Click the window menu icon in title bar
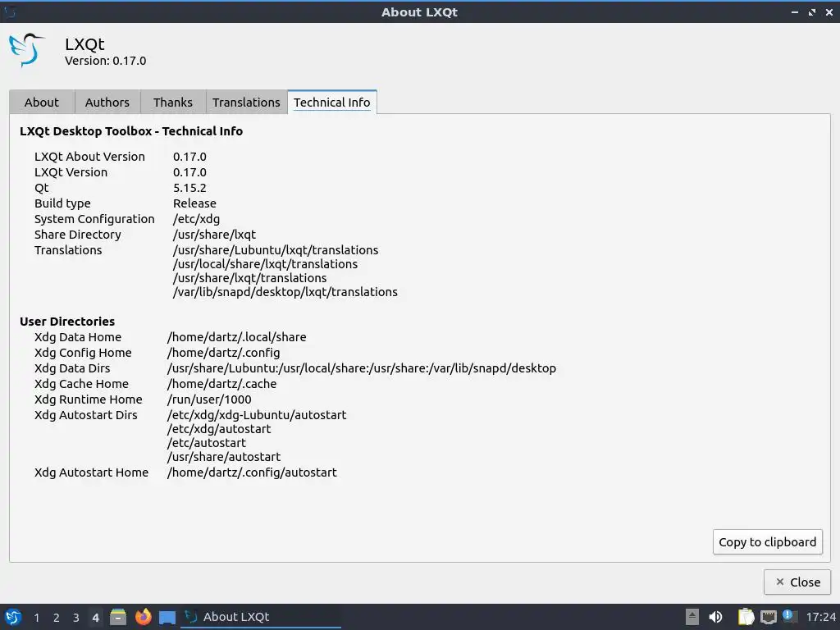The width and height of the screenshot is (840, 630). pyautogui.click(x=10, y=11)
